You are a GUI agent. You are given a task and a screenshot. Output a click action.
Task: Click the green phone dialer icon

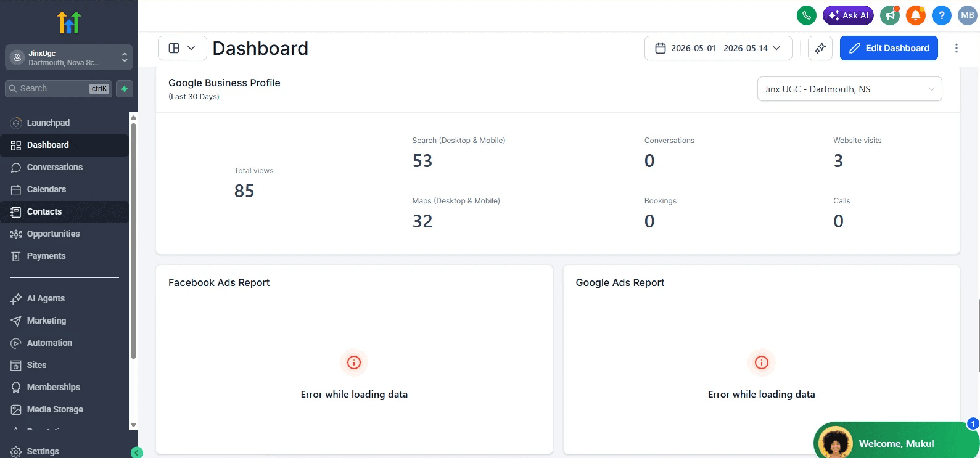(x=806, y=15)
